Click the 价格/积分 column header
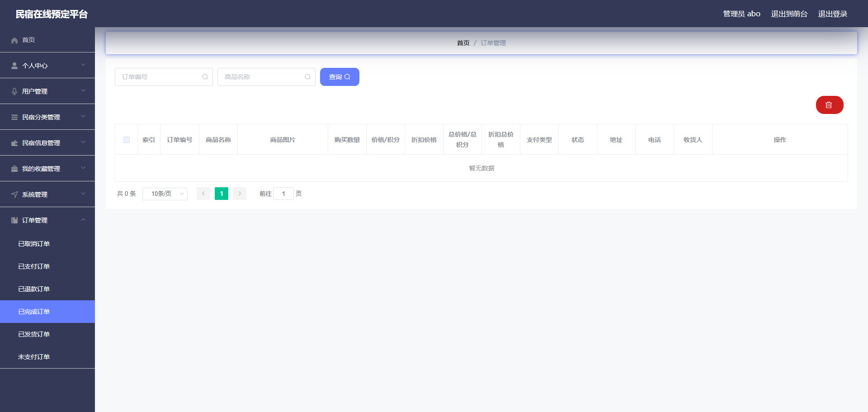This screenshot has width=868, height=412. click(x=386, y=140)
